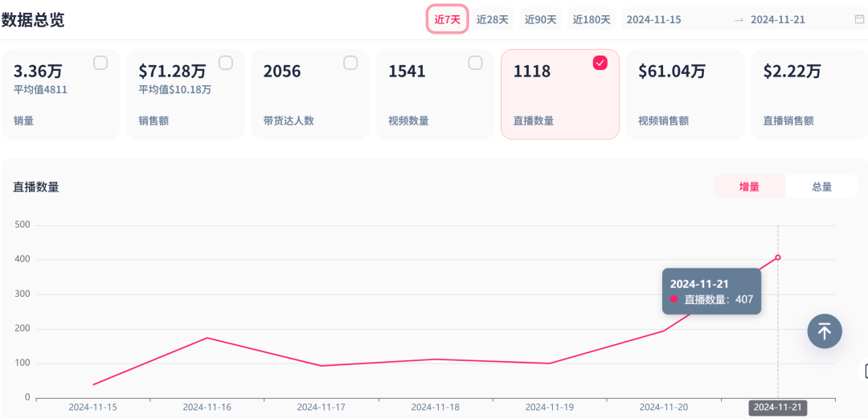Switch to the 近180天 time range
The height and width of the screenshot is (419, 868).
(592, 19)
